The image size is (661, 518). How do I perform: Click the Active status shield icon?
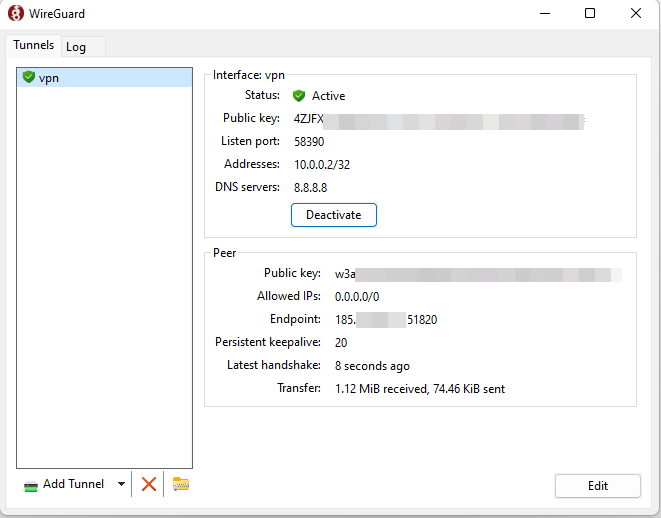pos(299,96)
